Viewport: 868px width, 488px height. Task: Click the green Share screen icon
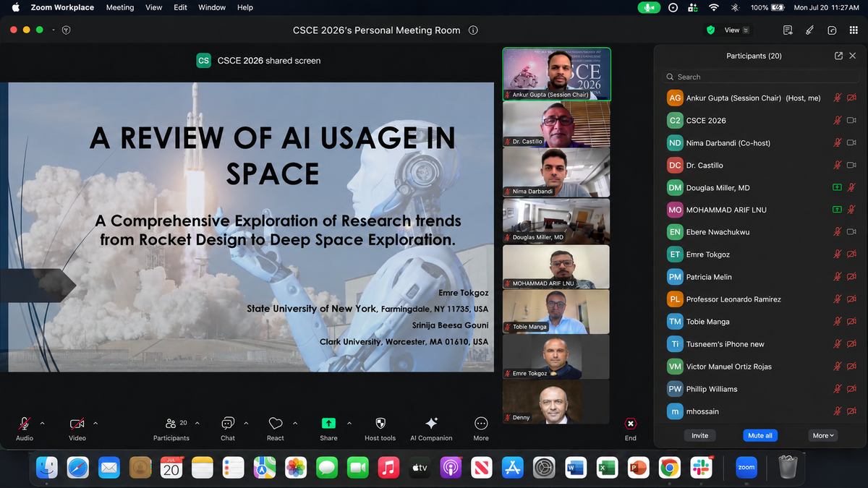tap(328, 423)
